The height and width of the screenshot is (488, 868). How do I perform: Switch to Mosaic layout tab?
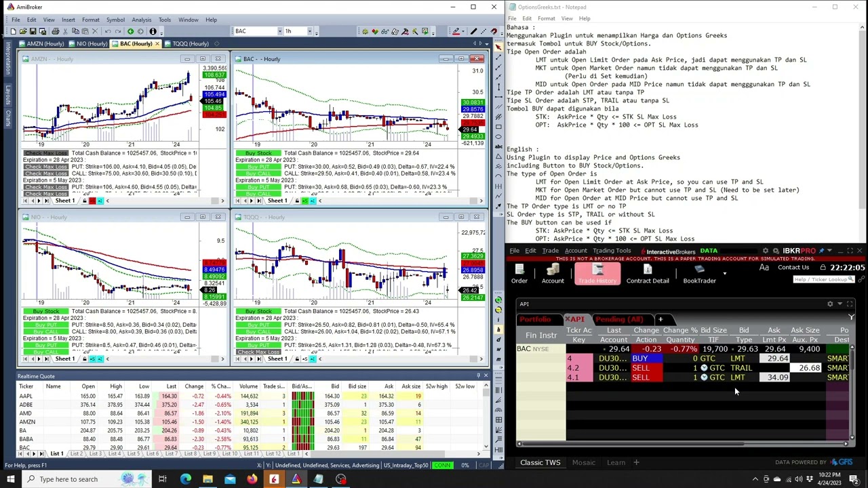click(x=583, y=462)
